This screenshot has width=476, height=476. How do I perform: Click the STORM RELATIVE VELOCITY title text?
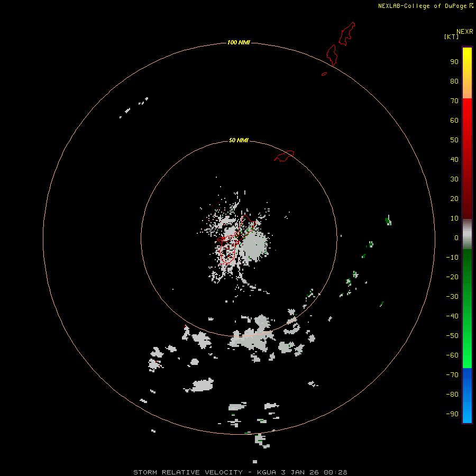pos(188,472)
